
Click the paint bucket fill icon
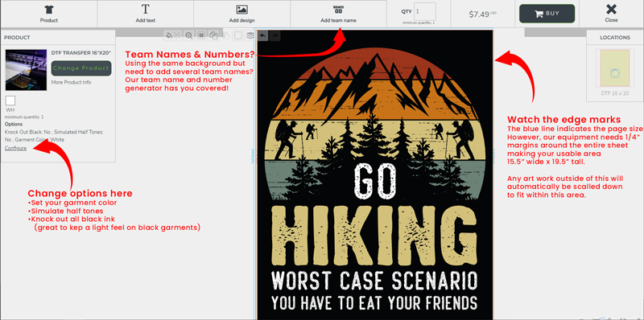click(168, 35)
